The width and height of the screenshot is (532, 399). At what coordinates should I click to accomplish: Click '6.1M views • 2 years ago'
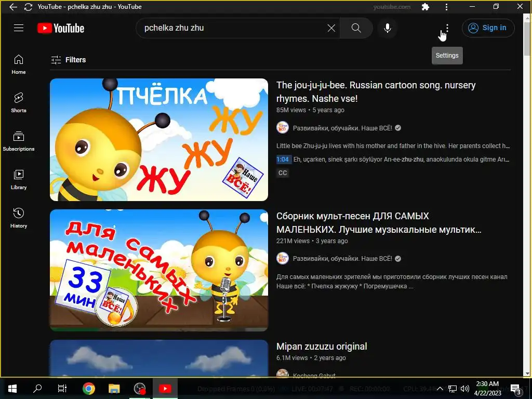(311, 357)
